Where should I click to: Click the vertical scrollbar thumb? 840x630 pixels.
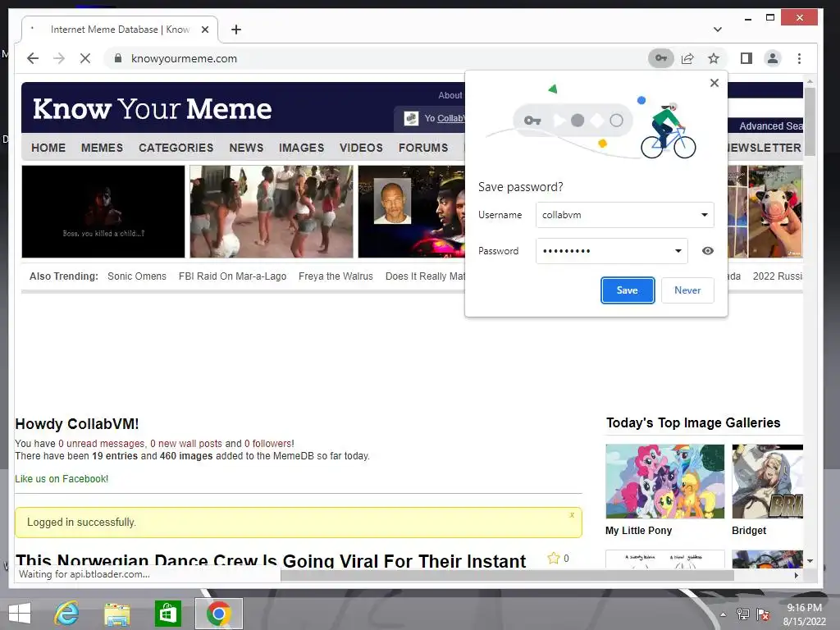810,121
